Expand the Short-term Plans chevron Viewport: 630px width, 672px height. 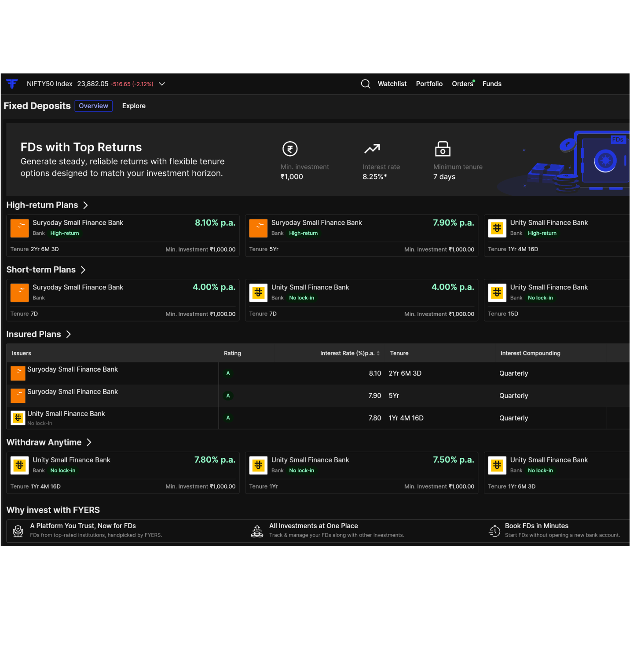[83, 270]
